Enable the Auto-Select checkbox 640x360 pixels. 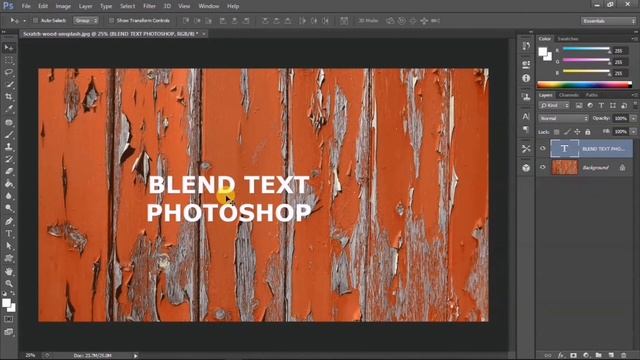click(36, 20)
